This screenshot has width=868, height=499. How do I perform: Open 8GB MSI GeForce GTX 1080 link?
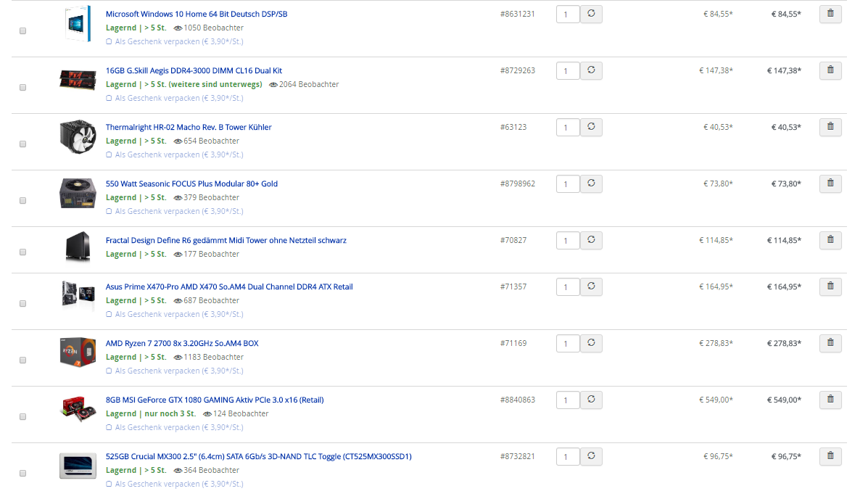point(215,400)
